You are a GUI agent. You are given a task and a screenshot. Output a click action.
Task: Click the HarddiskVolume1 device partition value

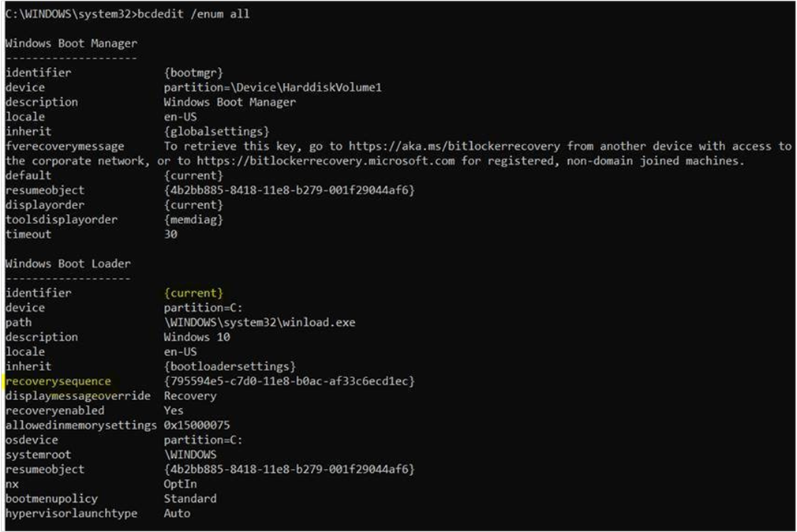(272, 88)
